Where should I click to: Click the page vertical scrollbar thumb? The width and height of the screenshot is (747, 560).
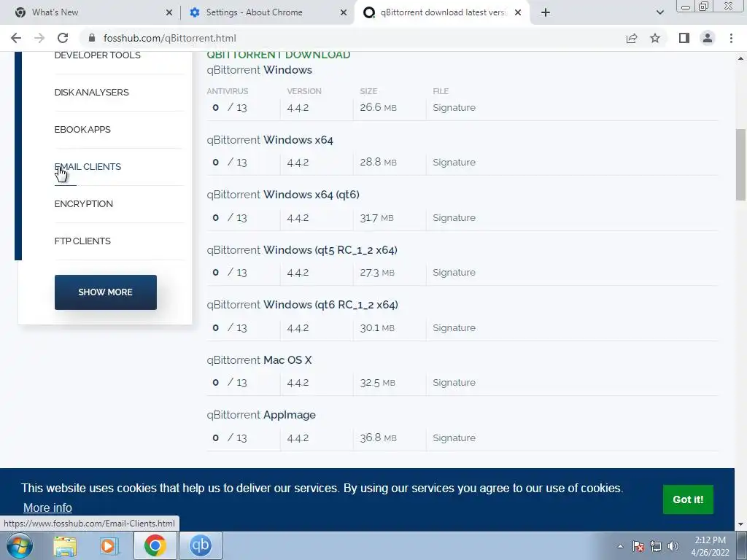(x=740, y=165)
